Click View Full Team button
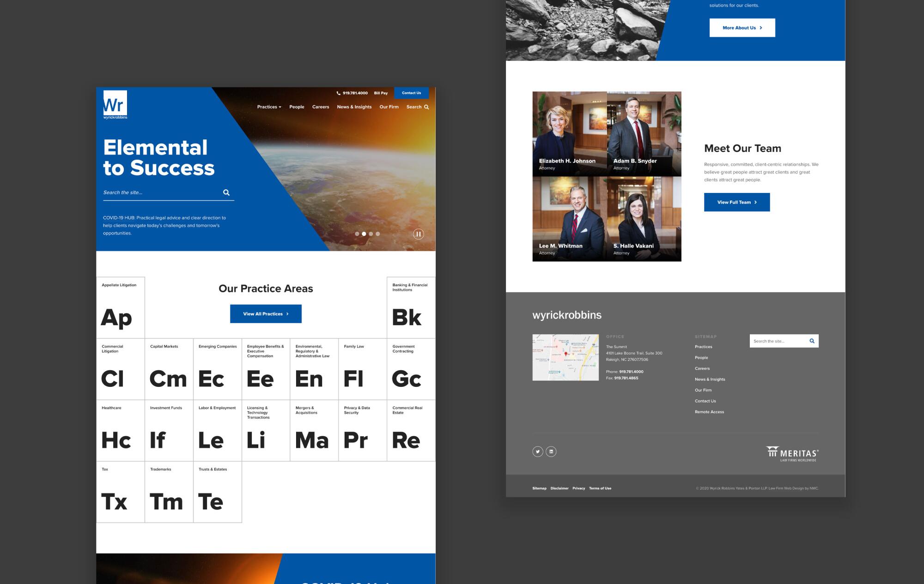Viewport: 924px width, 584px height. point(736,202)
